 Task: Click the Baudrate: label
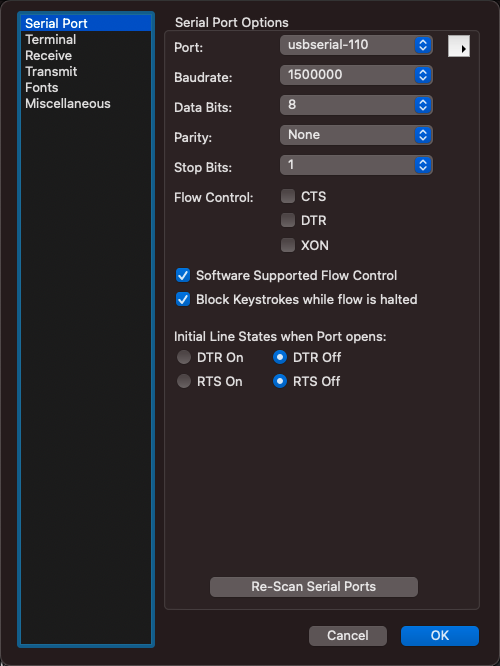pyautogui.click(x=203, y=77)
